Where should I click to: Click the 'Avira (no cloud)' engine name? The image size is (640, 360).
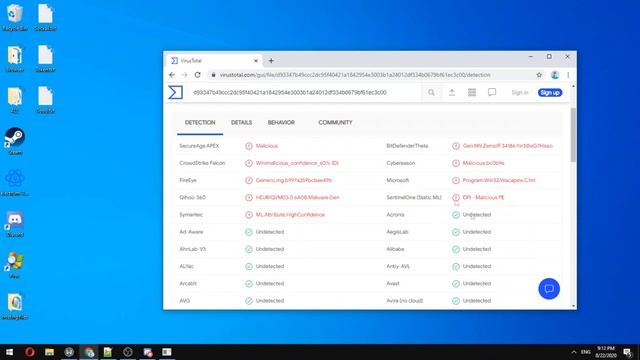(x=404, y=301)
